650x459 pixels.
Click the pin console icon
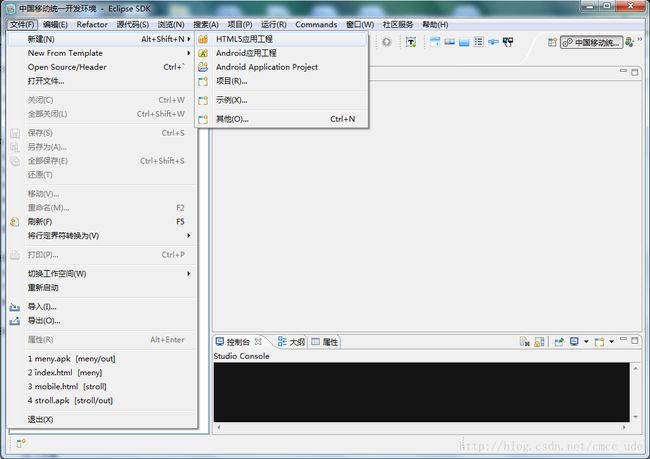click(x=559, y=342)
